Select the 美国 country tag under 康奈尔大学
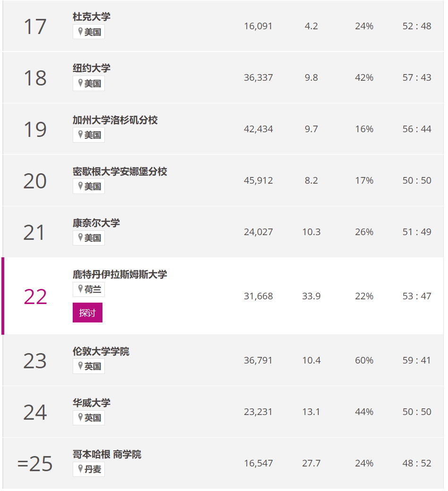 89,238
